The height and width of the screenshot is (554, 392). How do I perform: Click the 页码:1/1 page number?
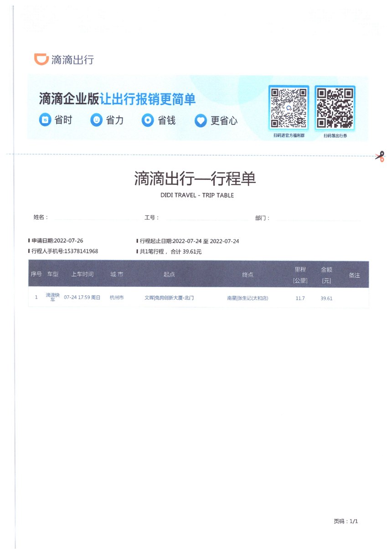pyautogui.click(x=346, y=521)
